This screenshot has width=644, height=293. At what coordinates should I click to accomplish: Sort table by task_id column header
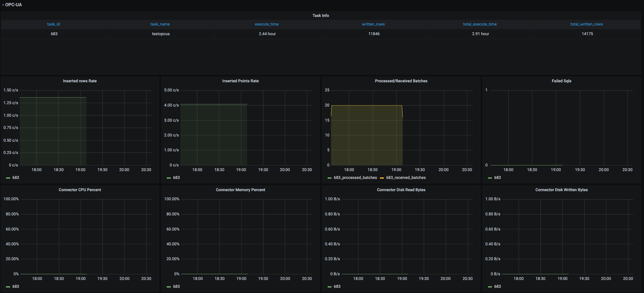53,24
